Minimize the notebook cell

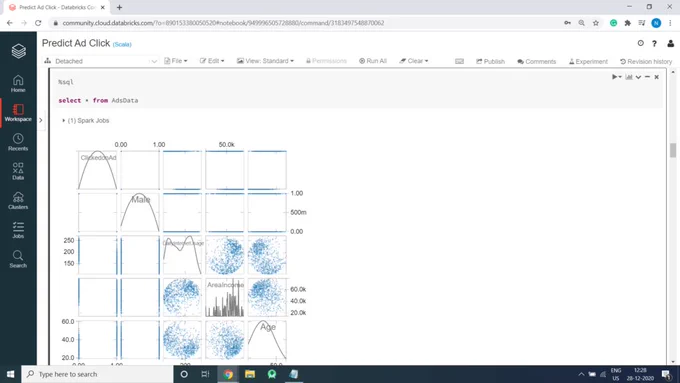point(647,77)
